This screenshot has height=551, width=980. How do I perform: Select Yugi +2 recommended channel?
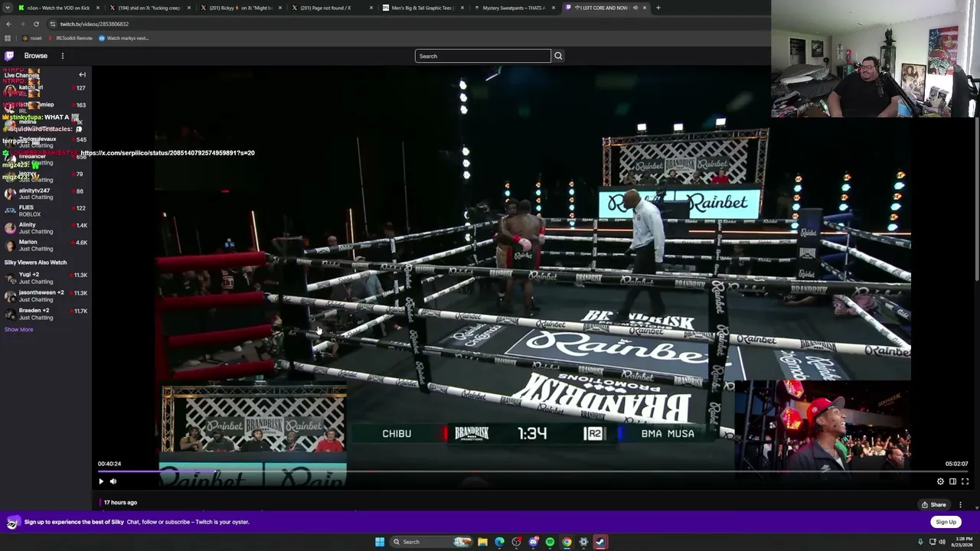pyautogui.click(x=46, y=278)
